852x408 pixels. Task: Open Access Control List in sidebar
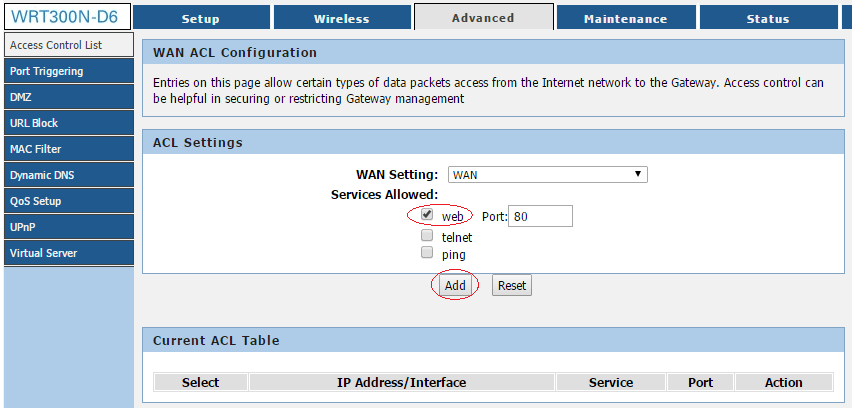click(x=67, y=45)
